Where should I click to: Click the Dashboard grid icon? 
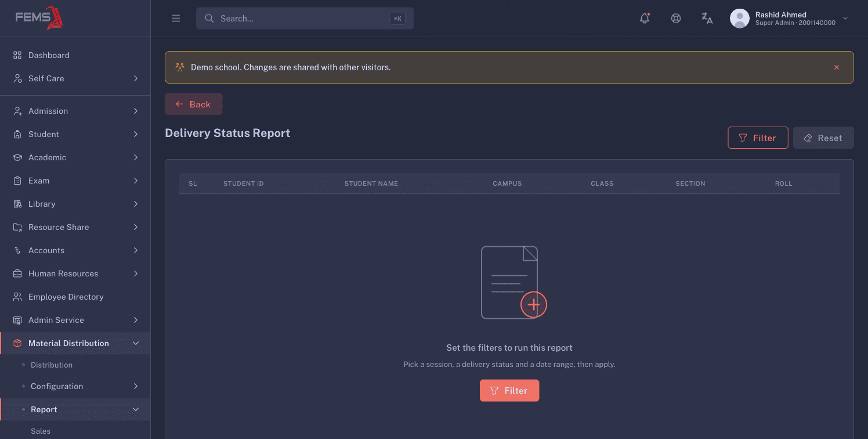pos(17,55)
